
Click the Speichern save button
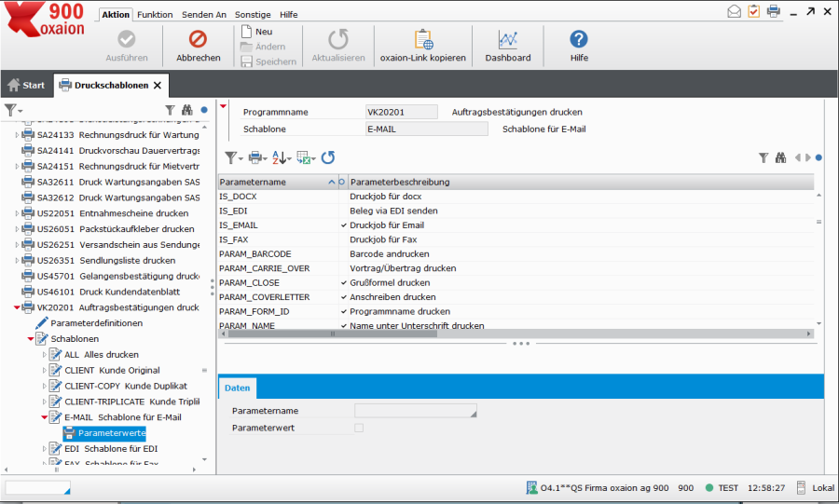(x=268, y=61)
